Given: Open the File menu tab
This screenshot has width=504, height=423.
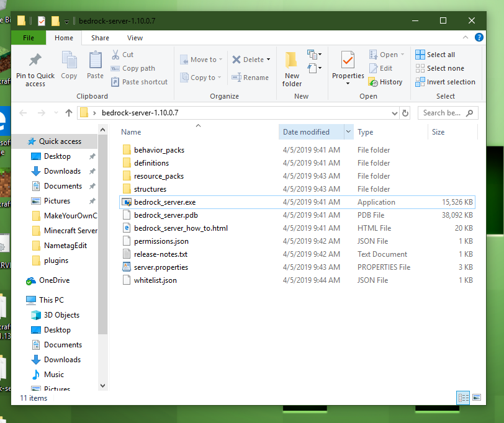Looking at the screenshot, I should pos(28,38).
